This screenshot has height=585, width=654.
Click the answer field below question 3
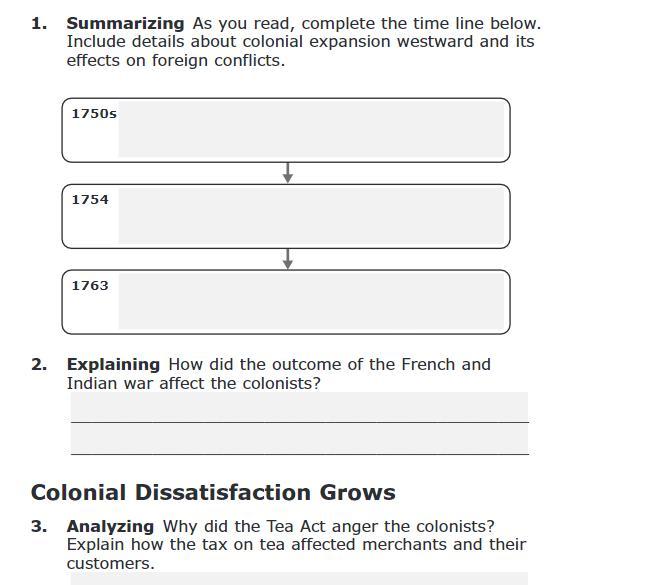299,578
